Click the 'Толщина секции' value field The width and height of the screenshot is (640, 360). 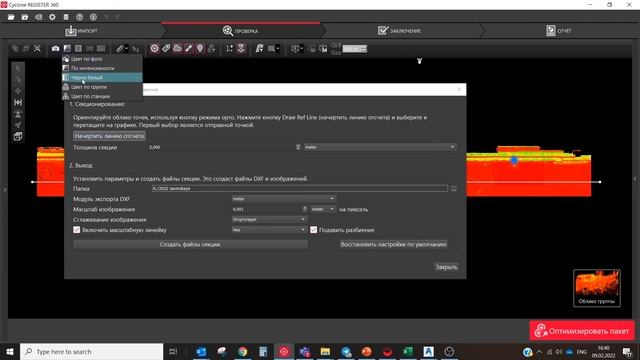point(222,147)
